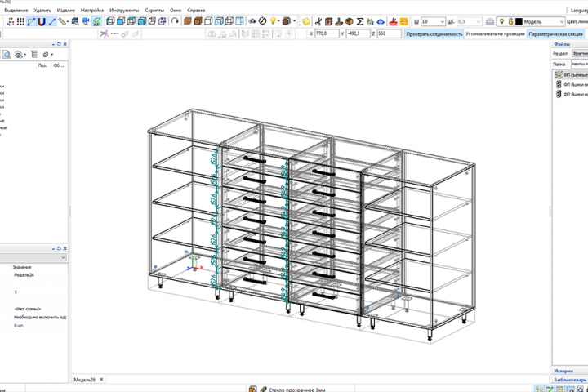Toggle the axes snap icon

click(11, 21)
